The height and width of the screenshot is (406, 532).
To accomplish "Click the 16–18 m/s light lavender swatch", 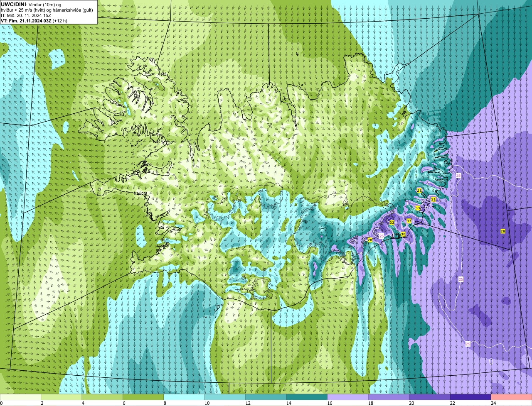I will pos(348,397).
